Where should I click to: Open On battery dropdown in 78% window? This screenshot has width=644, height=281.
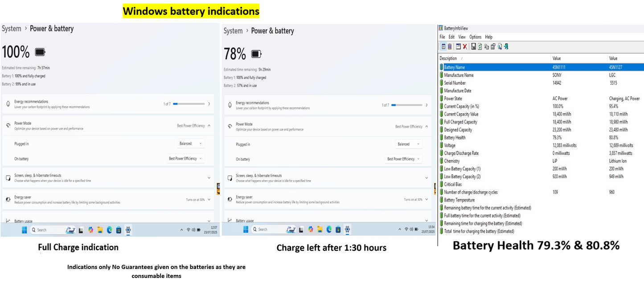click(x=404, y=159)
